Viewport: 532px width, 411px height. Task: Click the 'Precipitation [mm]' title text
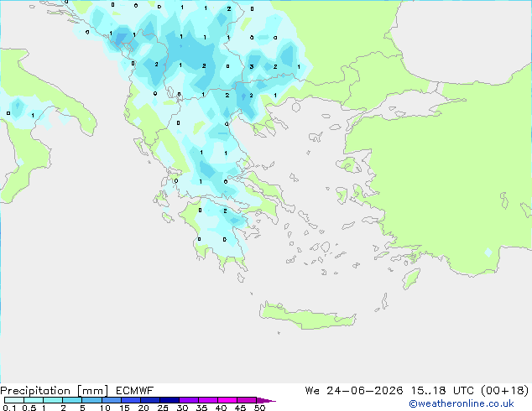[x=55, y=391]
